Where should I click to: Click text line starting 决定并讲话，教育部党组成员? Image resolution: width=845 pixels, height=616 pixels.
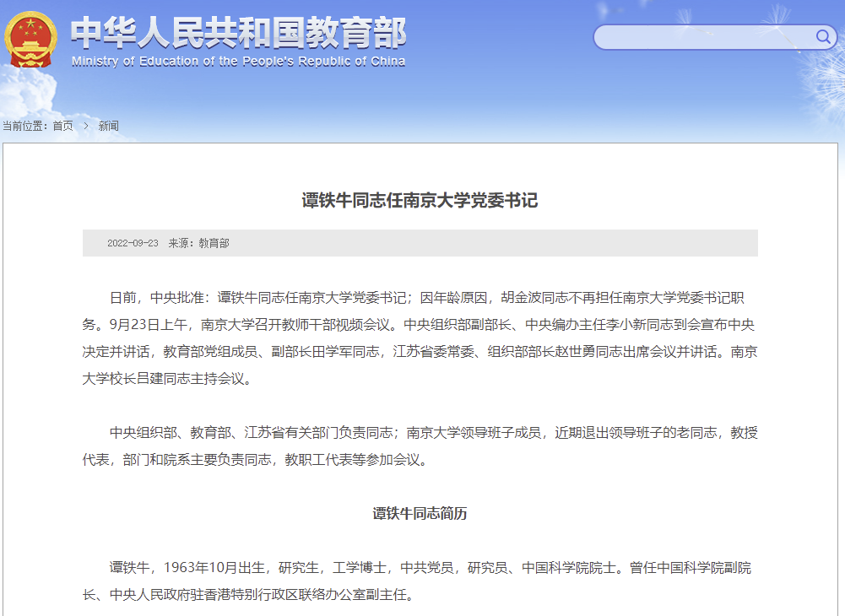420,351
